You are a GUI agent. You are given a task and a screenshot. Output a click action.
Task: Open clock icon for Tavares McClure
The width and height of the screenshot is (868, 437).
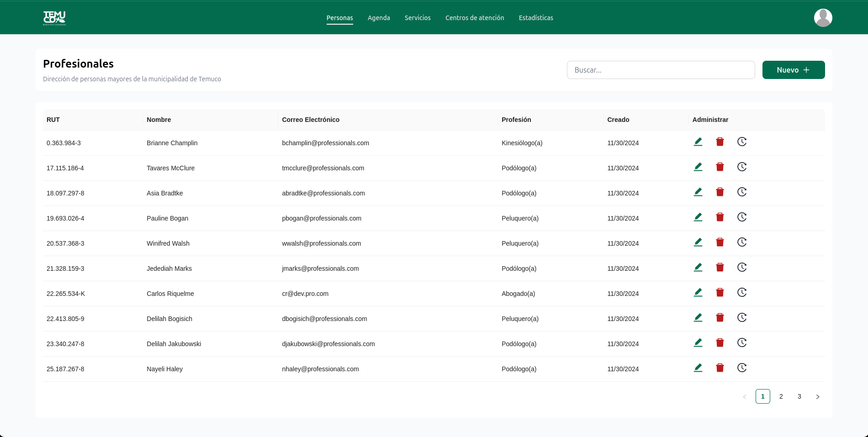click(x=742, y=167)
